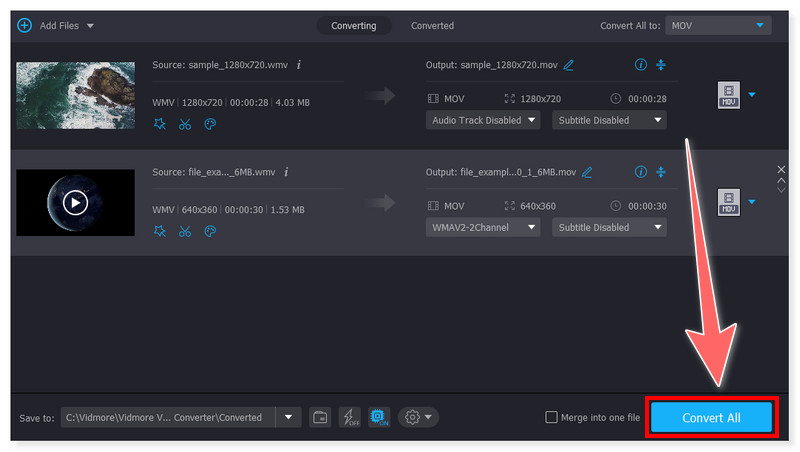Click the scissors cut icon for sample_1280x720.wmv
This screenshot has width=800, height=452.
(185, 124)
